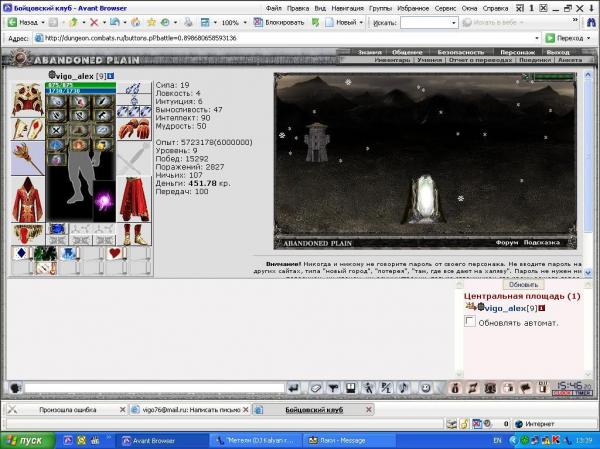Click the chat smiley emoticon icon
This screenshot has width=600, height=449.
click(426, 388)
